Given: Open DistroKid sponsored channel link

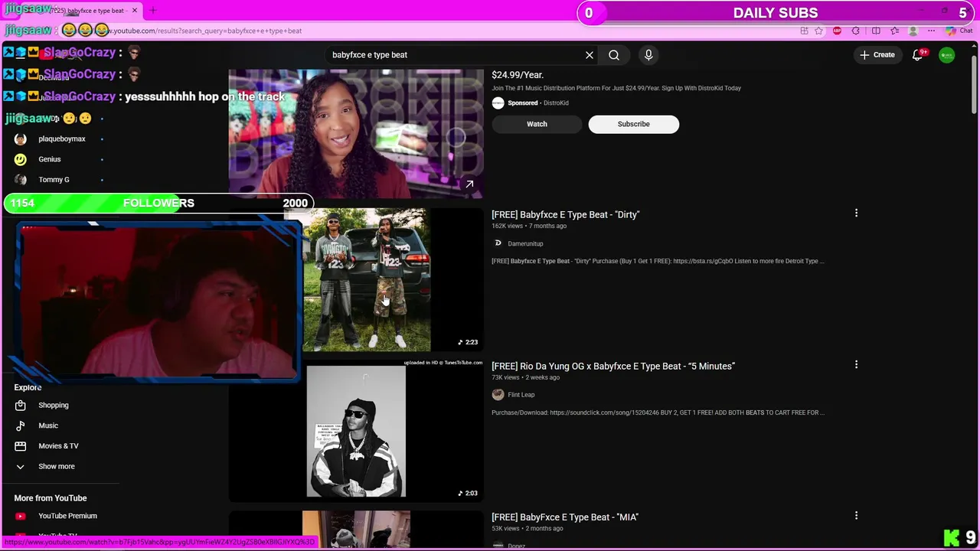Looking at the screenshot, I should (556, 103).
